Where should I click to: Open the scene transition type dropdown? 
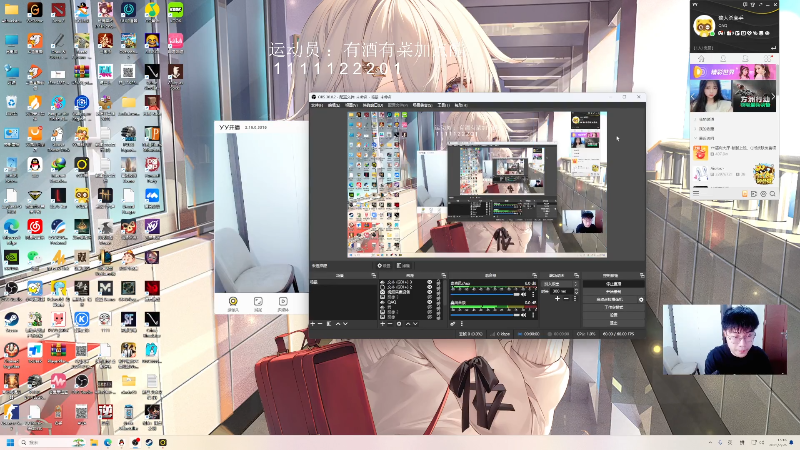[x=560, y=284]
